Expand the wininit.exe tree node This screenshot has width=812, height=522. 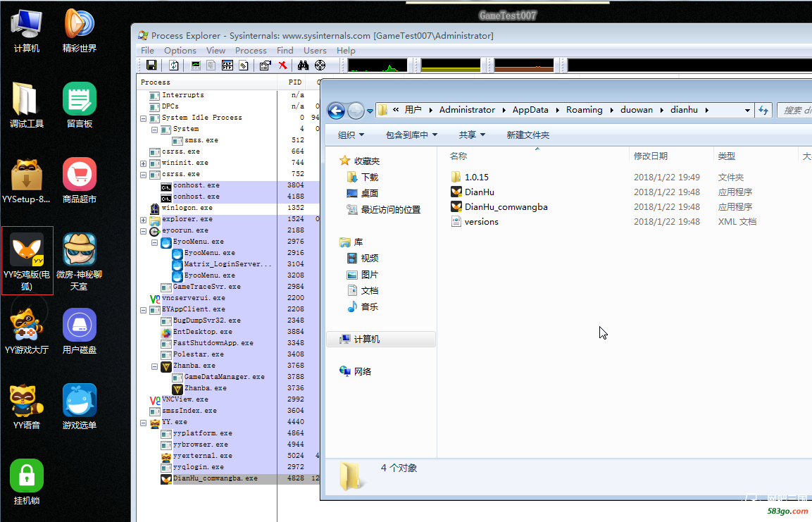pyautogui.click(x=144, y=163)
